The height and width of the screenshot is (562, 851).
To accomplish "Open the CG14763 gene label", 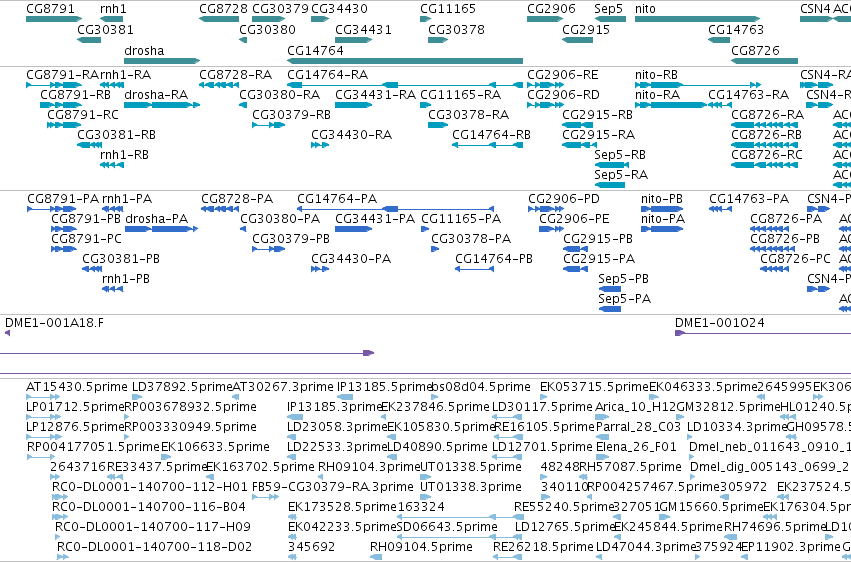I will click(x=736, y=29).
